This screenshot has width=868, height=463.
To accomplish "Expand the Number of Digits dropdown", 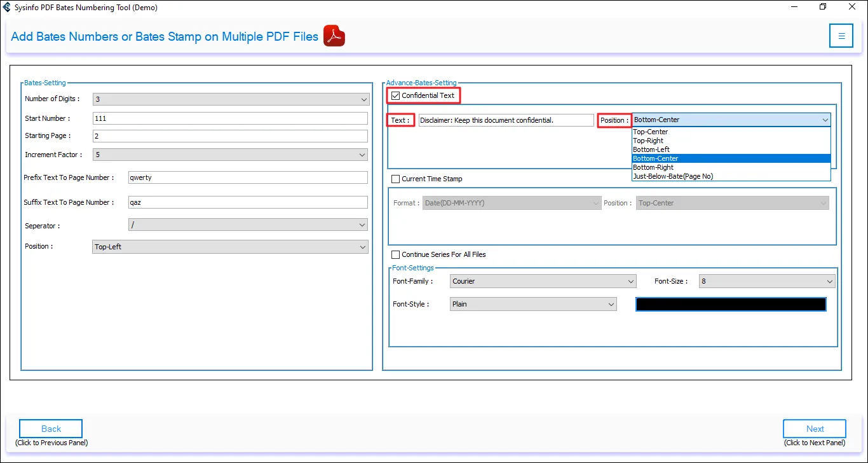I will [x=231, y=99].
